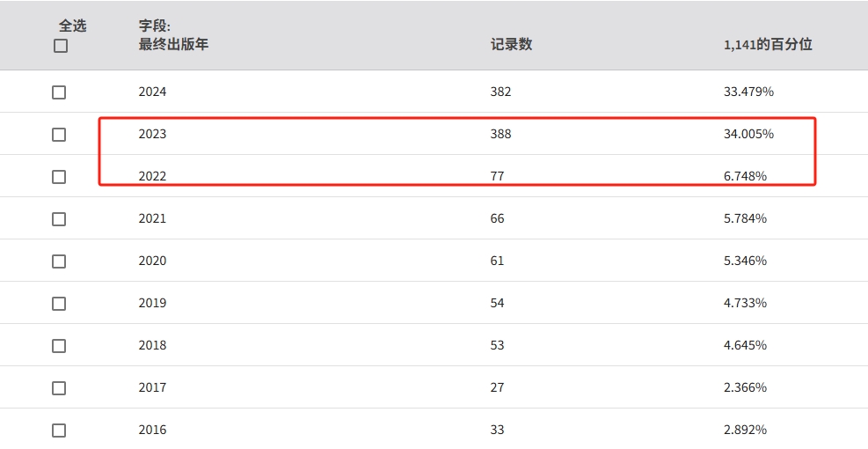Click the 6.748% percentage value
This screenshot has height=449, width=868.
[x=745, y=176]
